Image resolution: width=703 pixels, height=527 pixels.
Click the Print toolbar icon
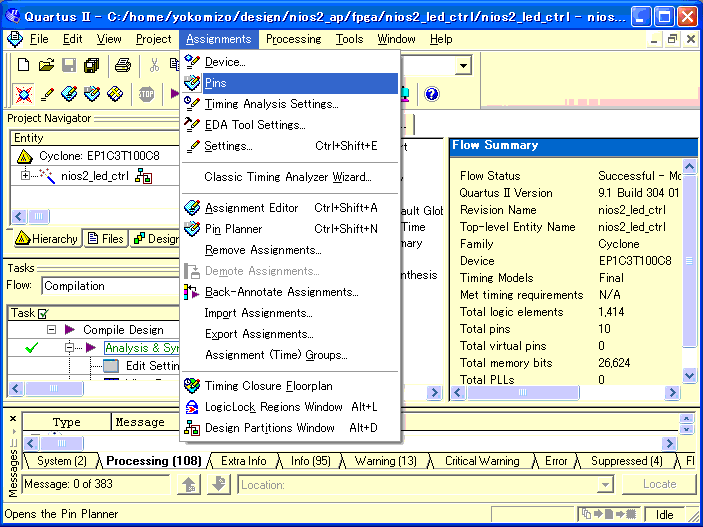122,65
